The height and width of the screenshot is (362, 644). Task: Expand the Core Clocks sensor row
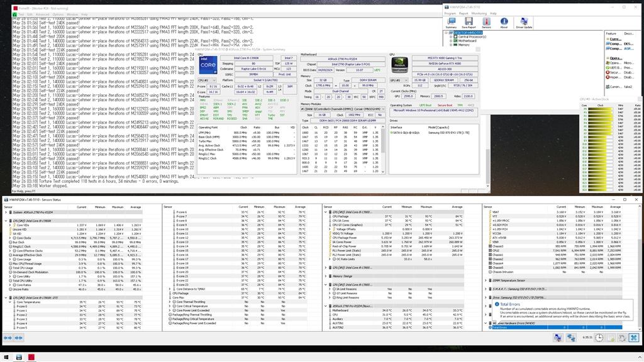pos(10,238)
